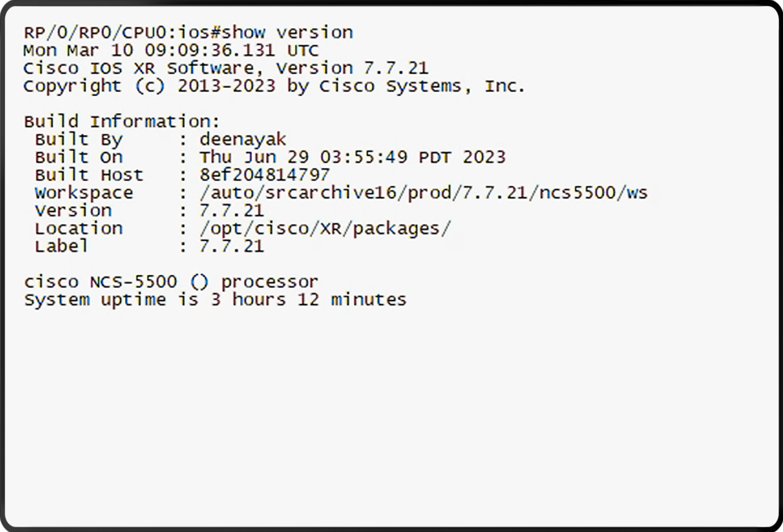
Task: Click the 'Location' label
Action: tap(79, 229)
